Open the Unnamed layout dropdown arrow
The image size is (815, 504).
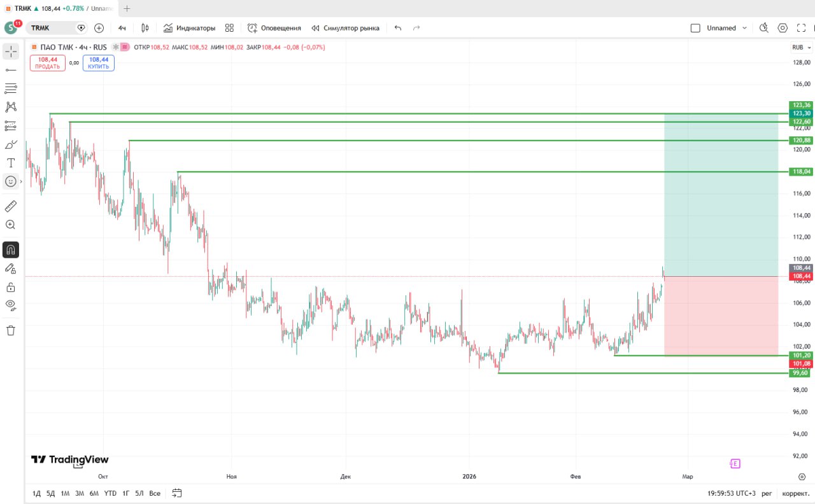pyautogui.click(x=744, y=28)
